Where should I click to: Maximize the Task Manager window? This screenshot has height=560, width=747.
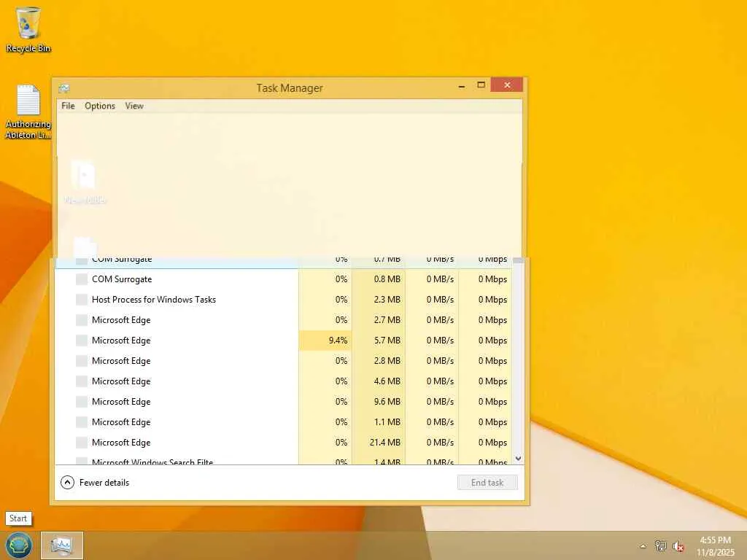(481, 85)
